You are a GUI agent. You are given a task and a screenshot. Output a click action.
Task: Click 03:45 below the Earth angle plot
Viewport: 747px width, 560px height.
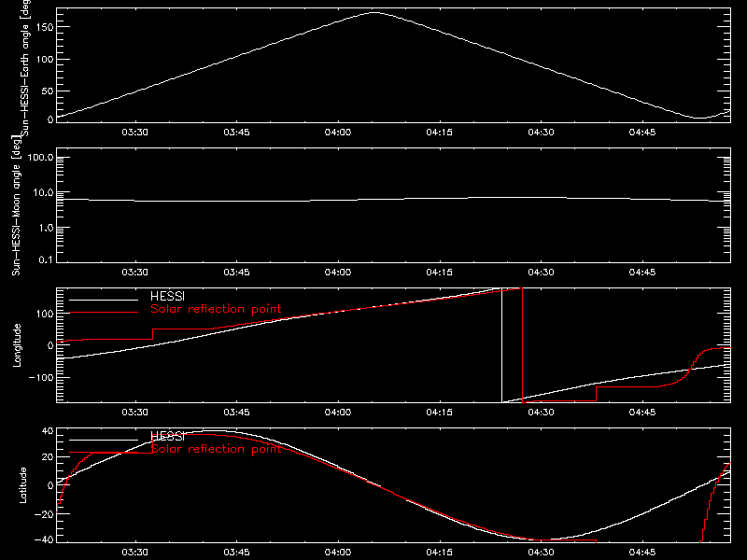pos(236,133)
